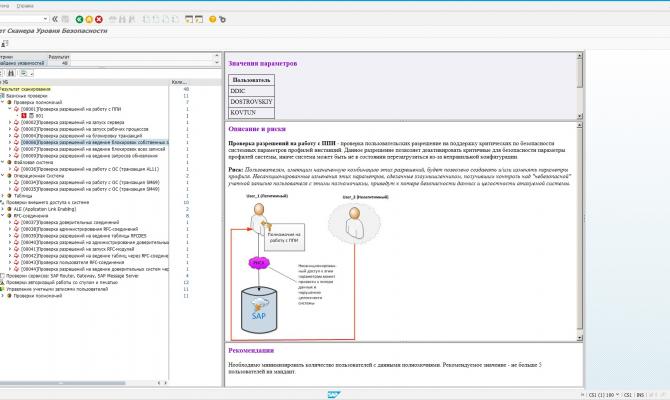Collapse tree node 00061 работу с ППН
The image size is (670, 400).
(x=10, y=109)
